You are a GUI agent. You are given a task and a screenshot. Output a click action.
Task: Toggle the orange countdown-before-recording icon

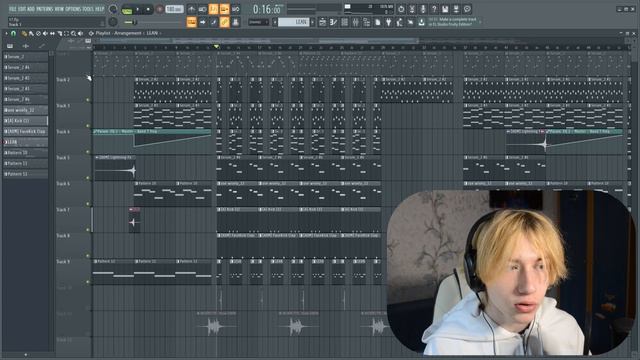coord(213,9)
